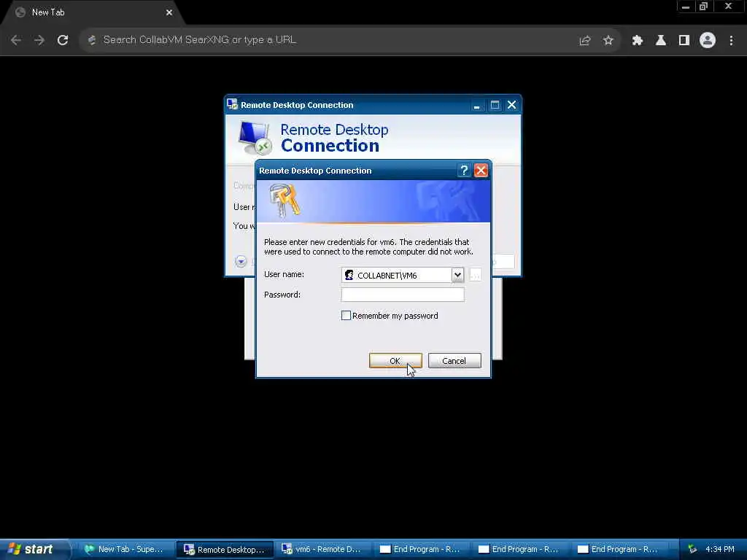The width and height of the screenshot is (747, 560).
Task: Switch to Remote Desktop... taskbar item
Action: tap(225, 550)
